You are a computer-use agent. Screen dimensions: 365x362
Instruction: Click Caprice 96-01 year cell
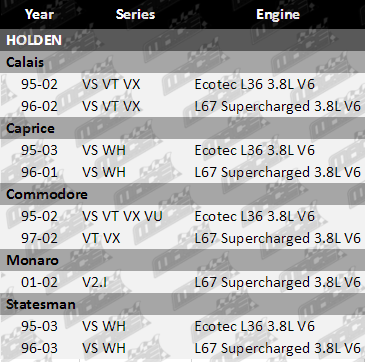pyautogui.click(x=39, y=172)
